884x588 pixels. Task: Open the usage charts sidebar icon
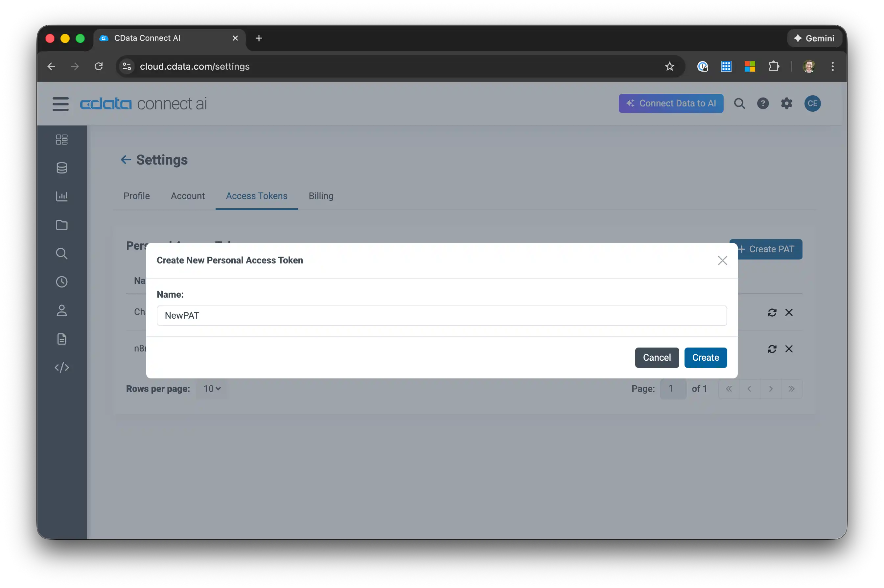[x=61, y=196]
